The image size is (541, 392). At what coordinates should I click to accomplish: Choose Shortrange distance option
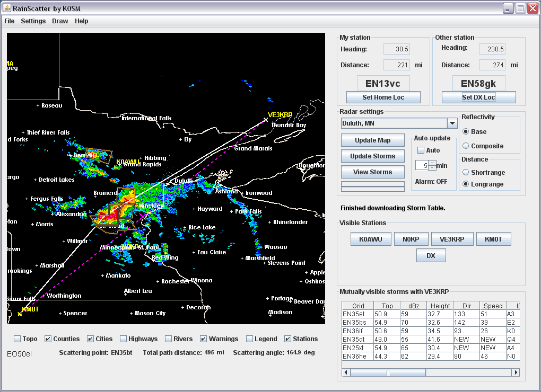(x=466, y=172)
